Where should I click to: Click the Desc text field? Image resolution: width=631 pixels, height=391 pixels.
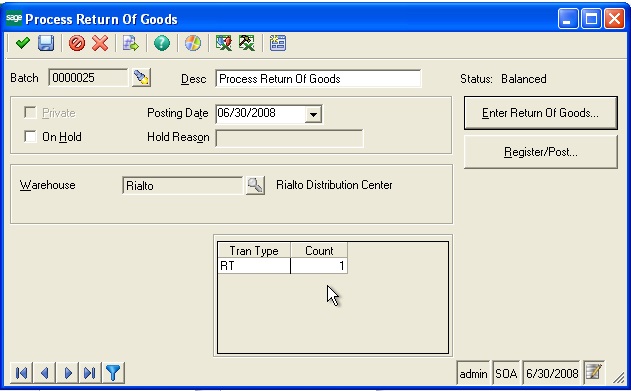click(318, 78)
